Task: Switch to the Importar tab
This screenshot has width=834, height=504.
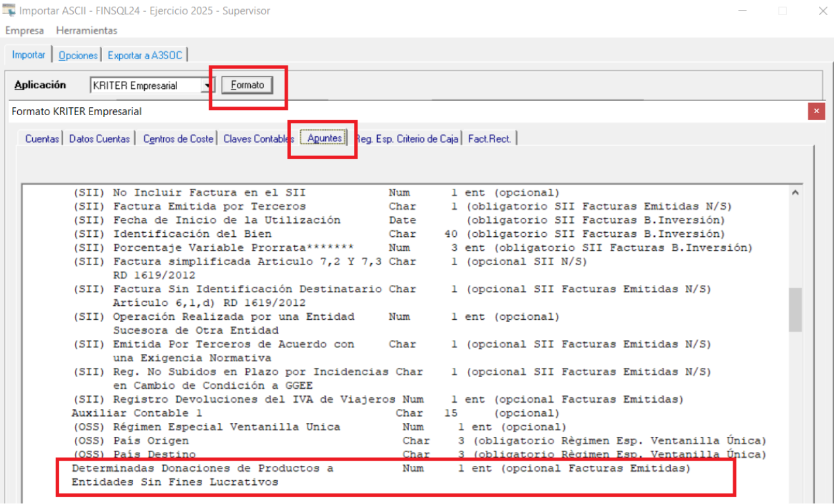Action: click(x=29, y=55)
